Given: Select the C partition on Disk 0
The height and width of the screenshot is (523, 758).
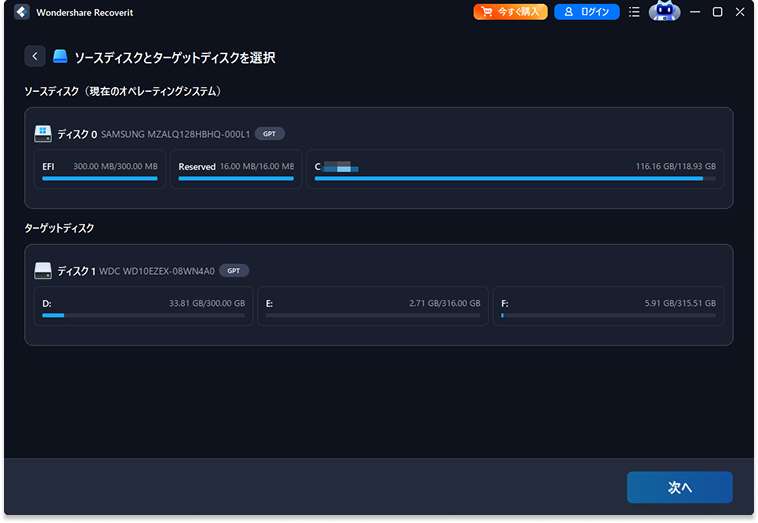Looking at the screenshot, I should [515, 170].
